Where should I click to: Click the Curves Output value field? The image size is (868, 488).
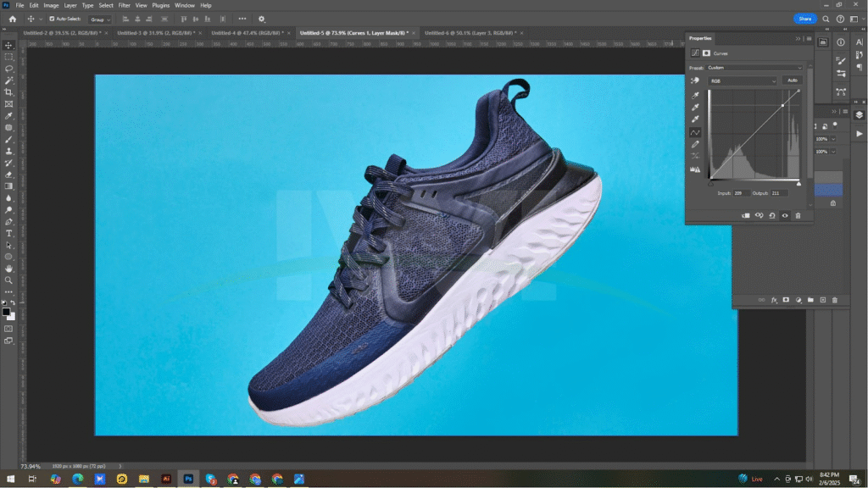click(779, 193)
